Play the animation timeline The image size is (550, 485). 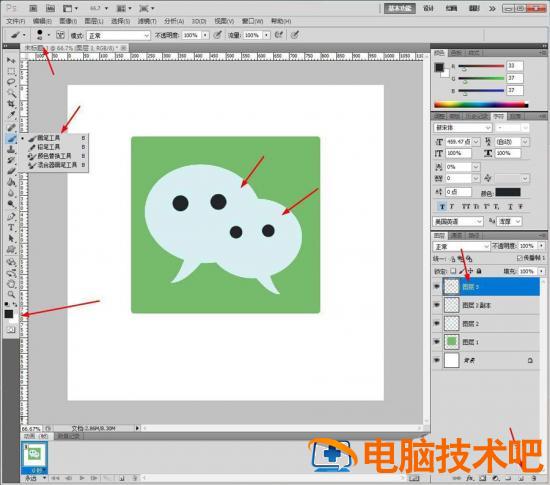tap(82, 478)
